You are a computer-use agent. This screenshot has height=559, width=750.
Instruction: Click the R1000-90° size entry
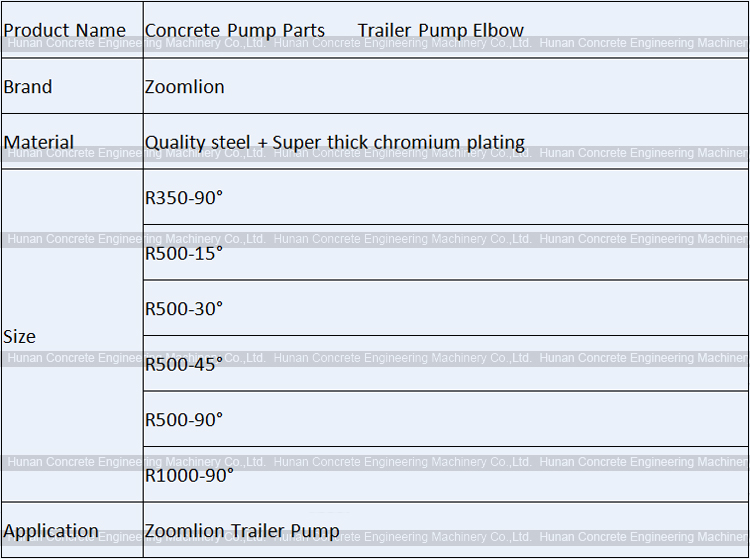[x=189, y=475]
